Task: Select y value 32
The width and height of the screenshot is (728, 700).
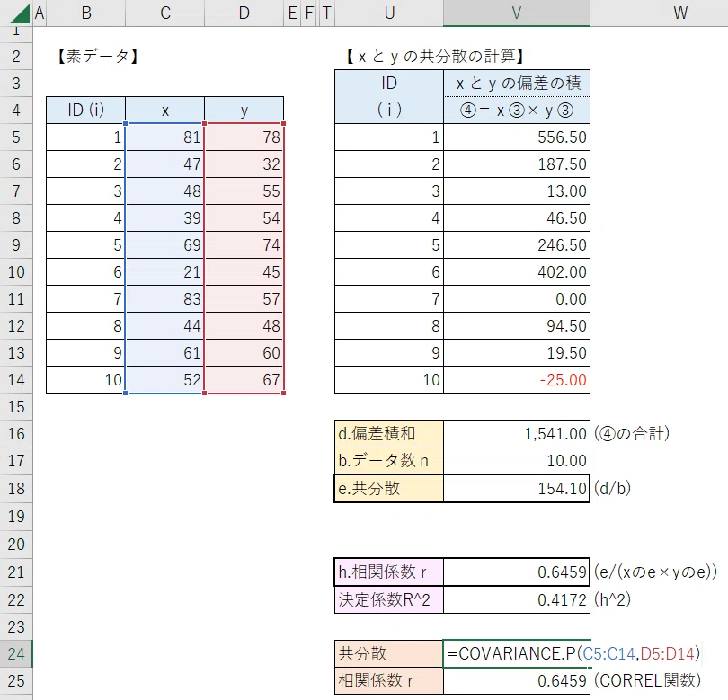Action: pos(244,164)
